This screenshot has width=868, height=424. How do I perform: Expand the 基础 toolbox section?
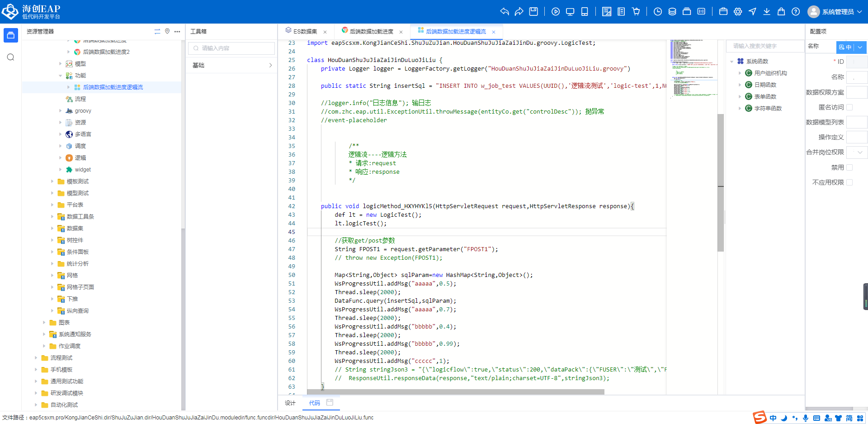231,65
